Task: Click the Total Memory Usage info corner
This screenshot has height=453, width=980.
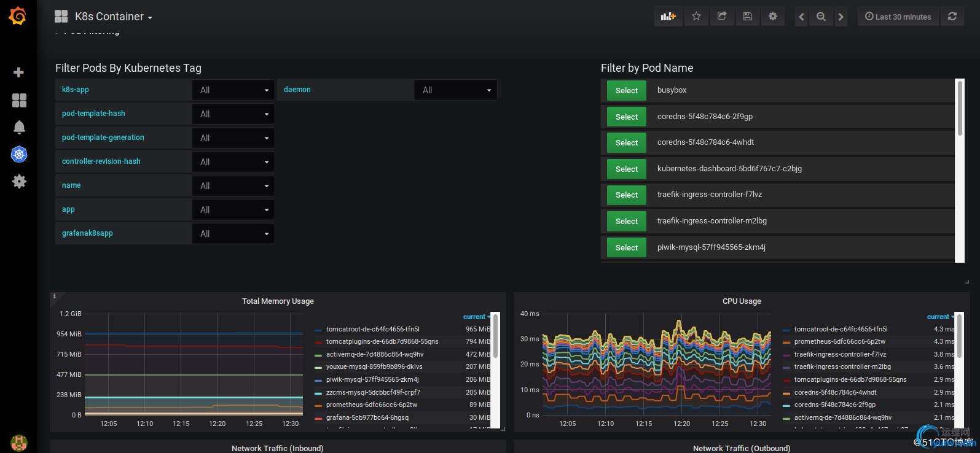Action: 54,296
